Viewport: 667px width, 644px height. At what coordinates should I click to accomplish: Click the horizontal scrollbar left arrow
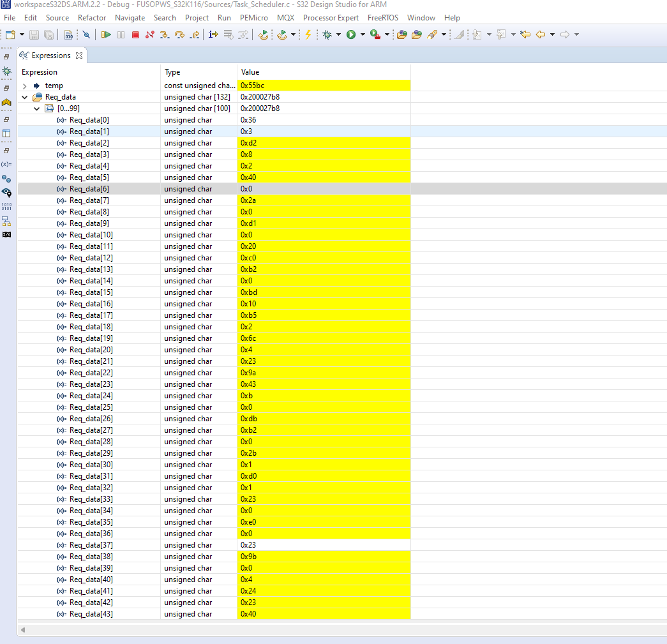click(x=23, y=630)
